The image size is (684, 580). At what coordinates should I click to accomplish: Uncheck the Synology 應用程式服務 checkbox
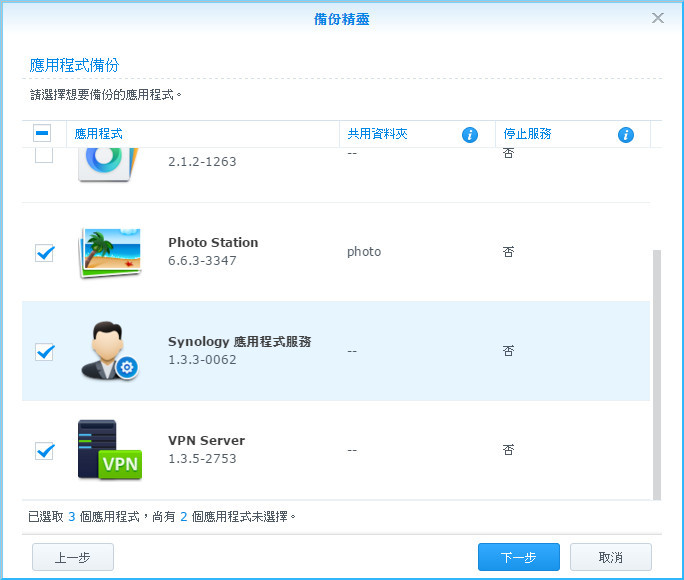[44, 352]
